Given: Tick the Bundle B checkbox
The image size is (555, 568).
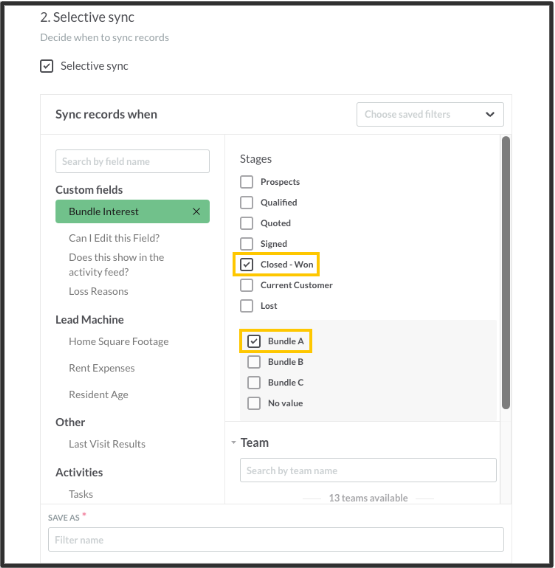Looking at the screenshot, I should (254, 362).
